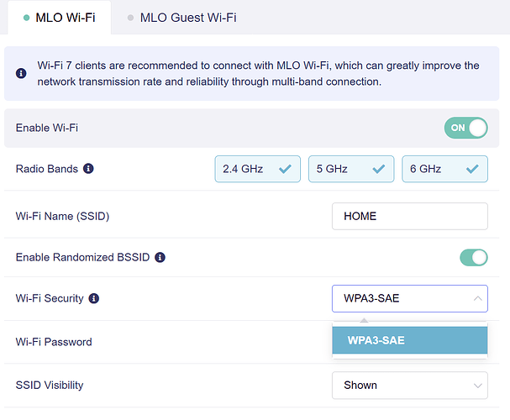Open the info icon beside Wi-Fi Security
This screenshot has width=510, height=420.
pos(94,298)
